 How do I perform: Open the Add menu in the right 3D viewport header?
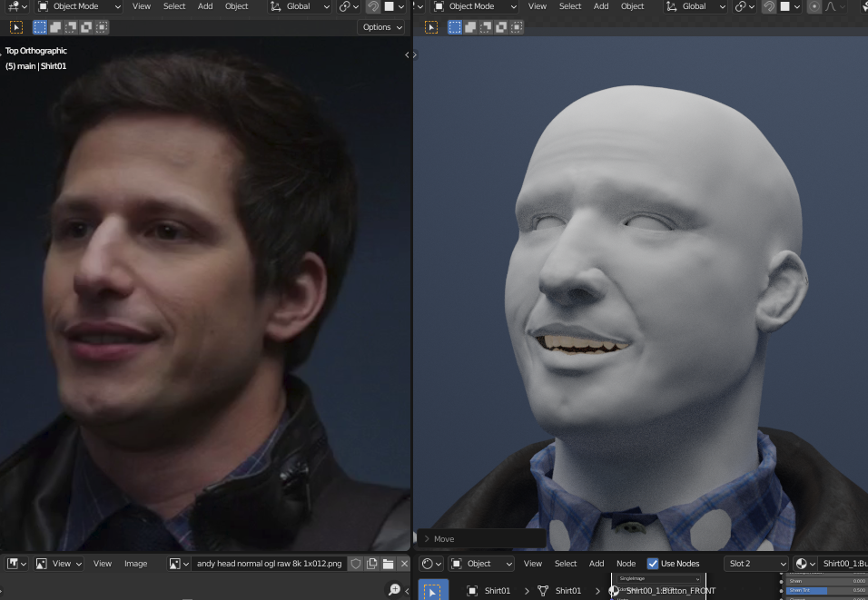601,6
